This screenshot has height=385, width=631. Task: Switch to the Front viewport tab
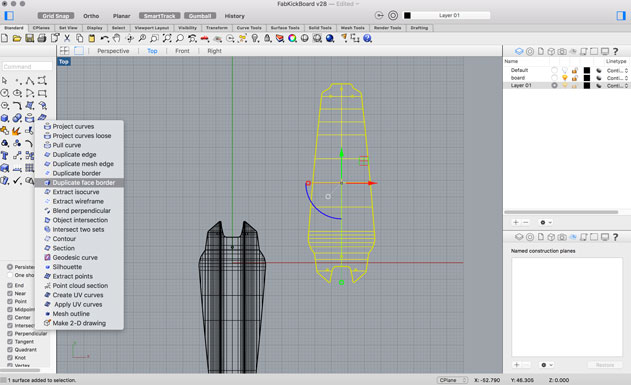(x=182, y=51)
